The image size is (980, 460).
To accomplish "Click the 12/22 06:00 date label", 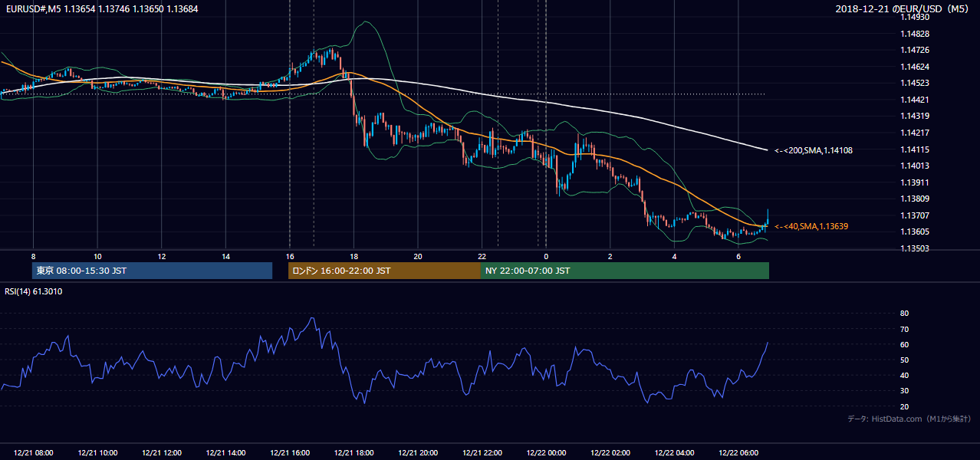I will click(738, 453).
